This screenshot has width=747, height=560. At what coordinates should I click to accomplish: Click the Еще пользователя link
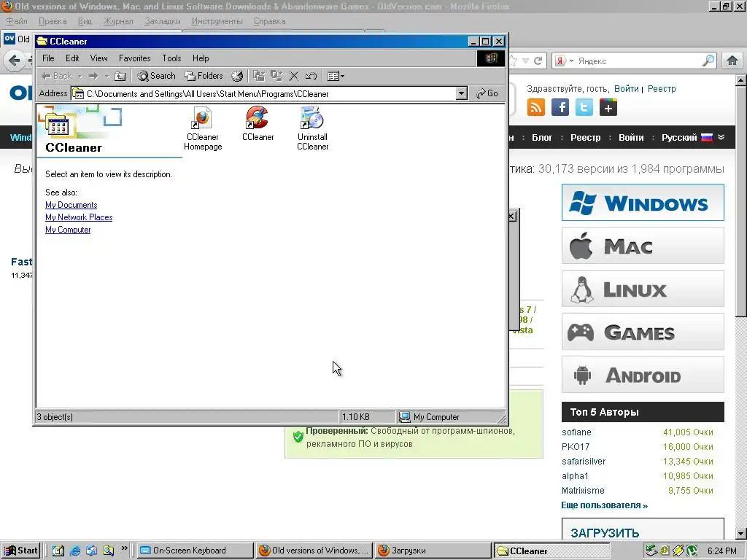[x=604, y=505]
